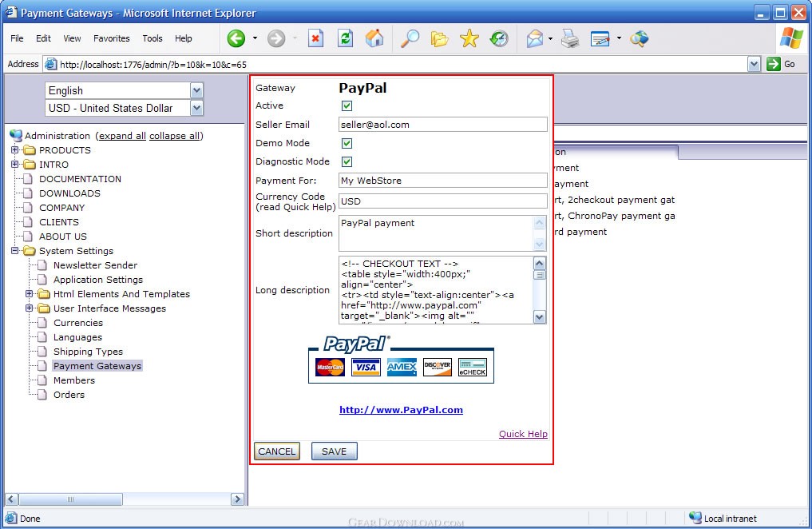Open the Edit menu
Viewport: 812px width, 529px height.
[43, 38]
